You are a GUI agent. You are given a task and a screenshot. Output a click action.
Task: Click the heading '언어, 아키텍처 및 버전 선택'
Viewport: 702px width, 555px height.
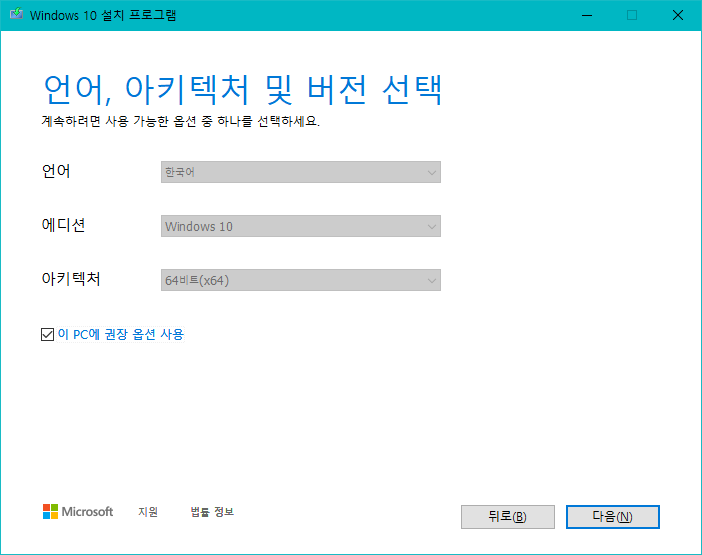pos(243,90)
